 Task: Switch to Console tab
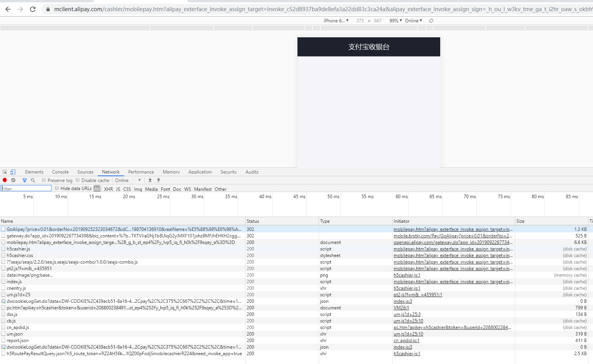pyautogui.click(x=60, y=172)
